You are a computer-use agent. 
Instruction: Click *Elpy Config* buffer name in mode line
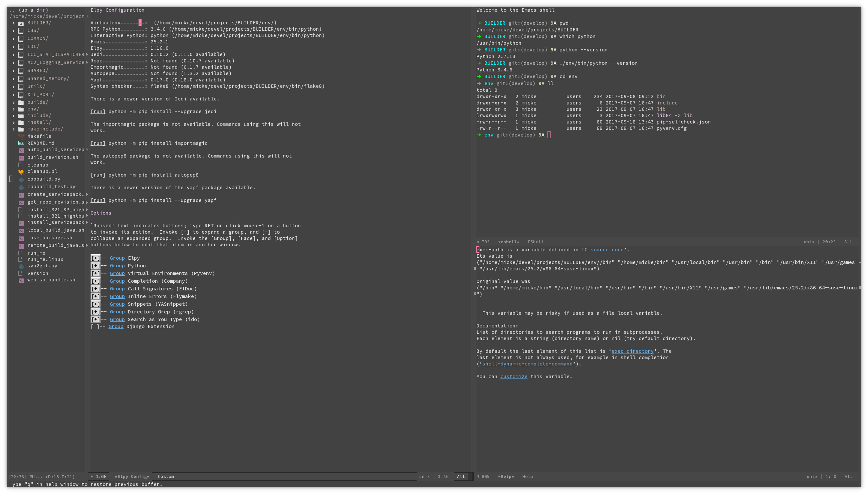[132, 476]
